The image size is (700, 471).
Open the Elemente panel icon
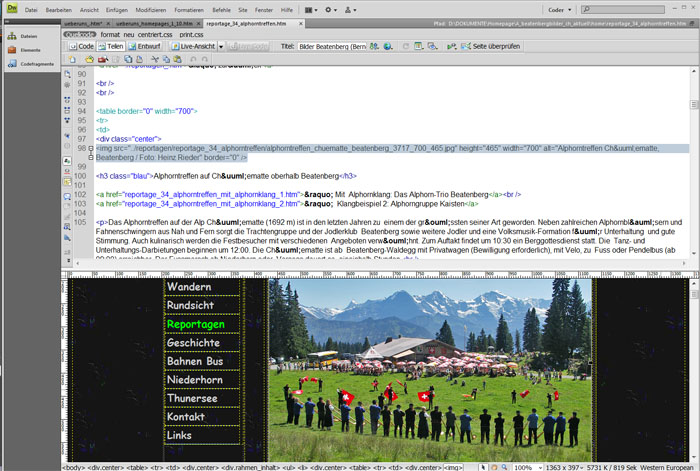click(12, 50)
